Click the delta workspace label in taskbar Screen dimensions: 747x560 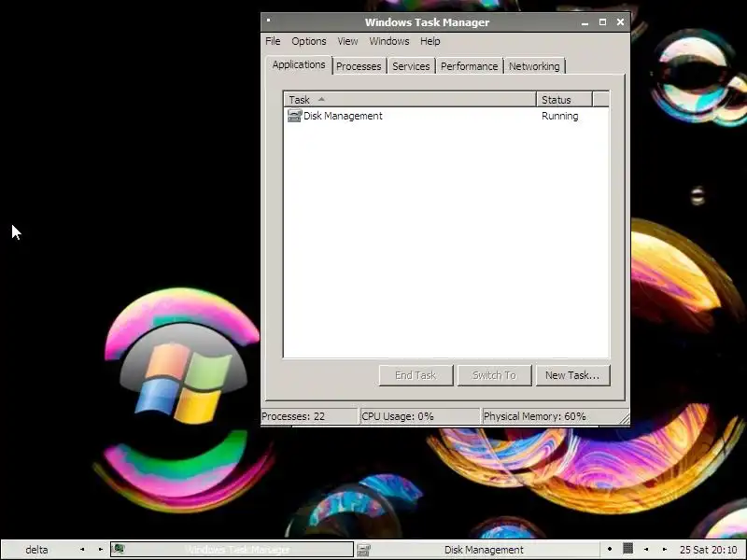[x=36, y=550]
